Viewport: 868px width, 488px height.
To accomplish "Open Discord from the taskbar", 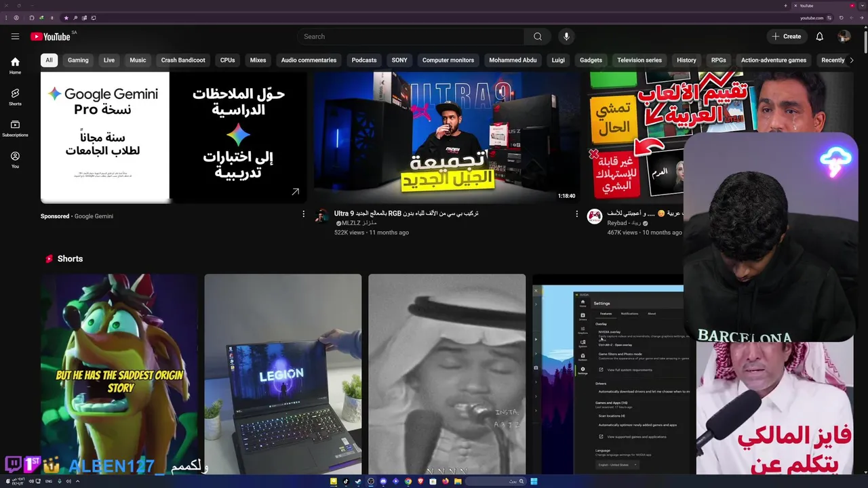I will pyautogui.click(x=383, y=481).
